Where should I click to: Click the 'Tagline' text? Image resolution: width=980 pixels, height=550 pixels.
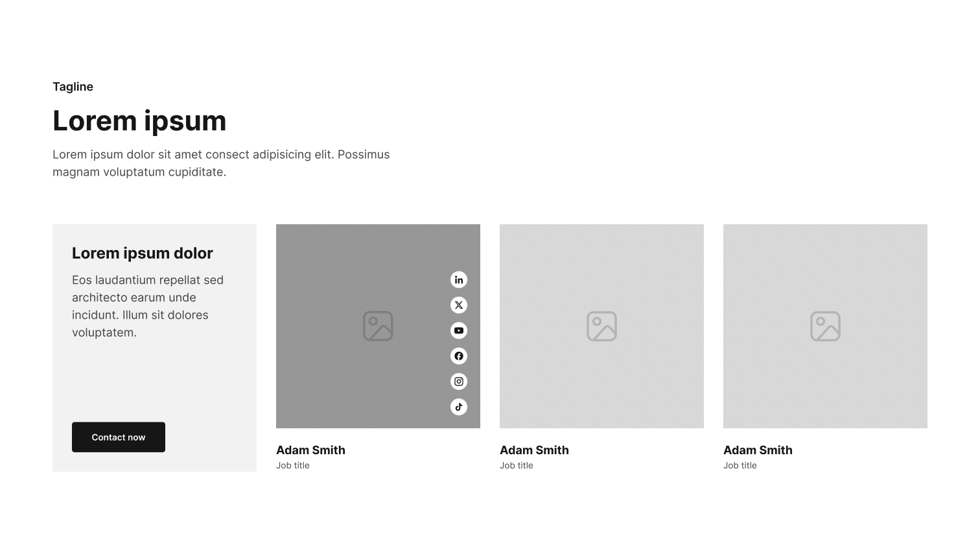[x=73, y=87]
